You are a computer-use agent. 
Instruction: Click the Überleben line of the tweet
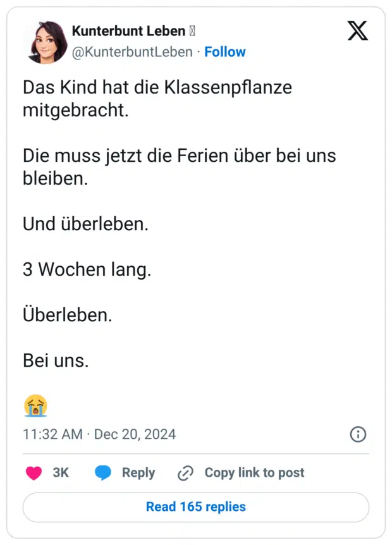[x=67, y=315]
